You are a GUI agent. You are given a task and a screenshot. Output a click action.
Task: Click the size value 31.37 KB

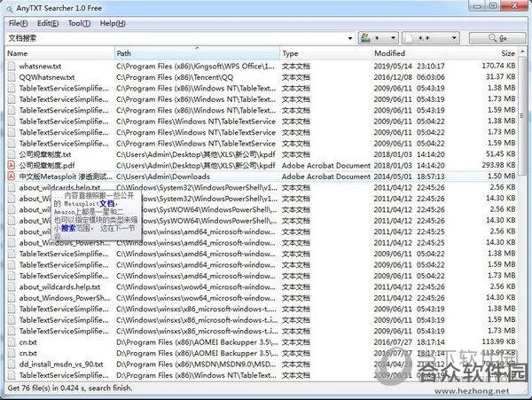500,76
